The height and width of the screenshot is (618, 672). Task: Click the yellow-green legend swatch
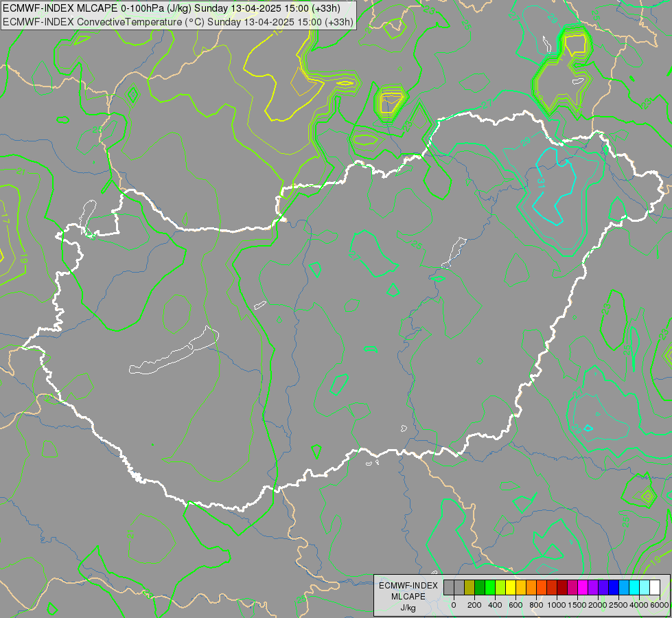500,588
